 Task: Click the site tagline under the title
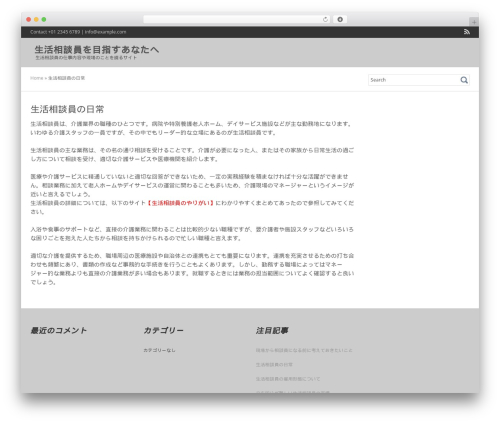[86, 58]
